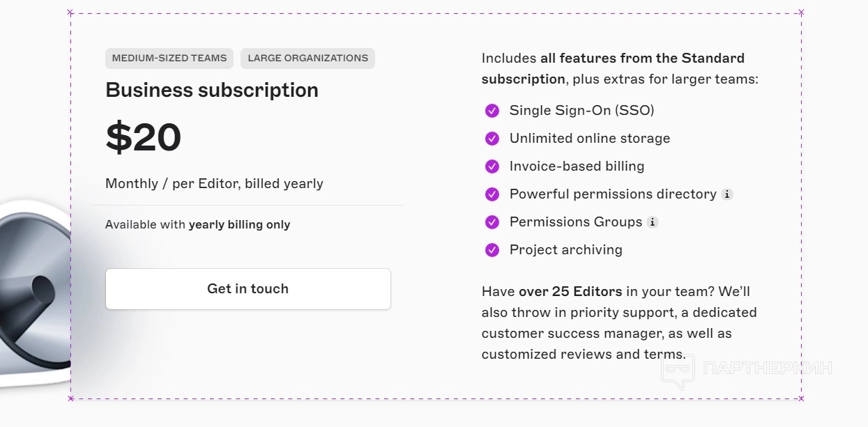The width and height of the screenshot is (868, 427).
Task: Click the Business subscription heading
Action: pyautogui.click(x=212, y=90)
